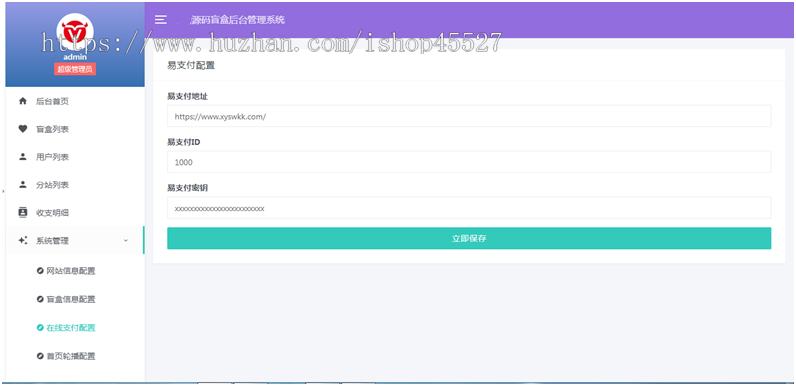This screenshot has height=386, width=796.
Task: Toggle the hamburger menu icon
Action: point(160,20)
